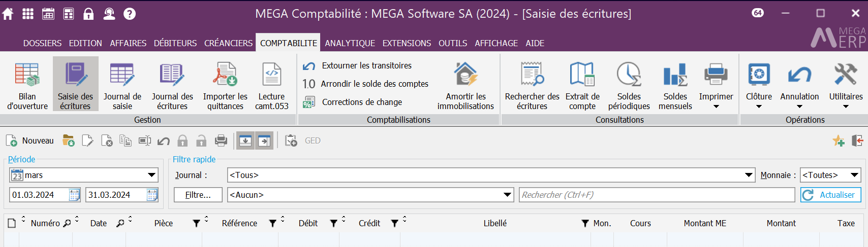Open start date calendar picker

[75, 195]
